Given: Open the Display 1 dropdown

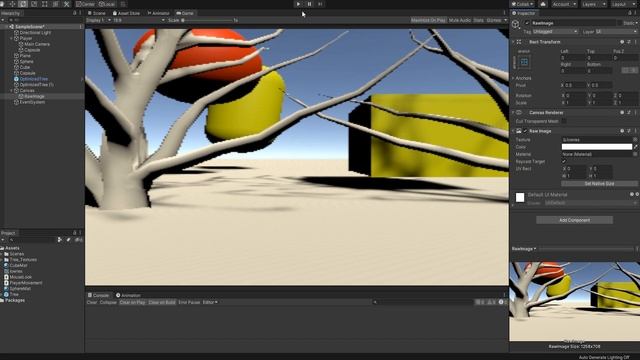Looking at the screenshot, I should 98,20.
